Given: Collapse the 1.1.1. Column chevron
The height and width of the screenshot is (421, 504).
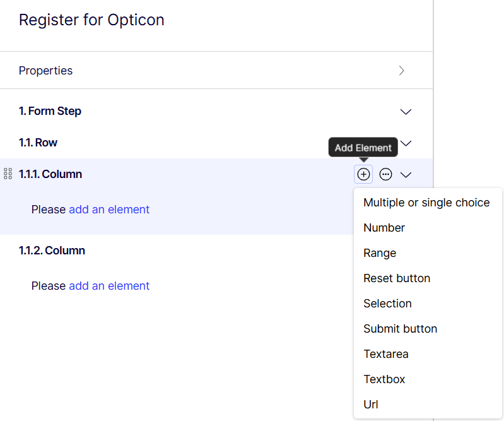Looking at the screenshot, I should (x=406, y=175).
